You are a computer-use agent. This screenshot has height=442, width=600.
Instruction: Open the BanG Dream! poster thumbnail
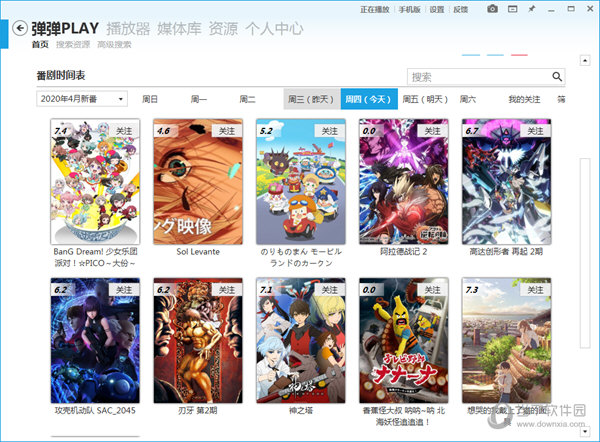point(95,181)
